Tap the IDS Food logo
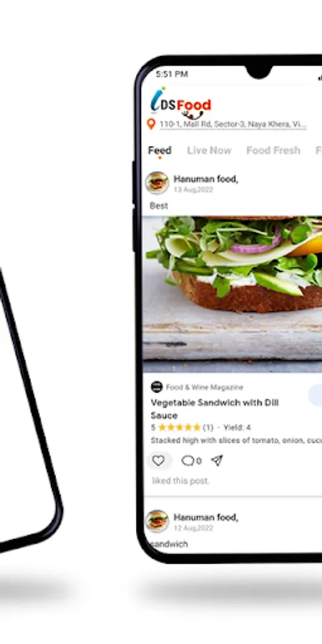The height and width of the screenshot is (644, 322). point(181,103)
